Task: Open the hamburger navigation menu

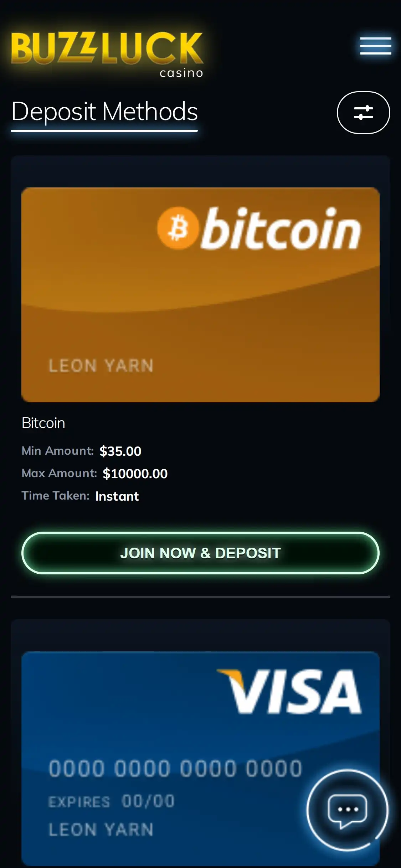Action: point(376,46)
